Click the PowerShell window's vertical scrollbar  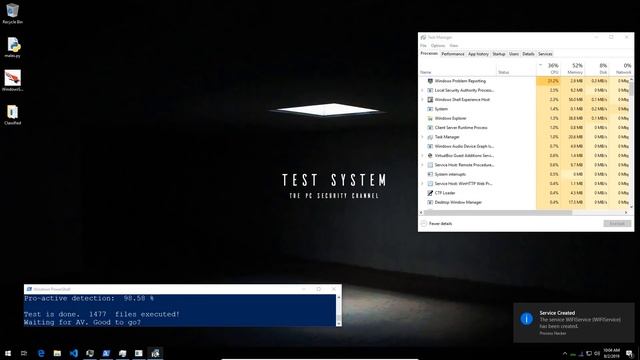click(339, 310)
